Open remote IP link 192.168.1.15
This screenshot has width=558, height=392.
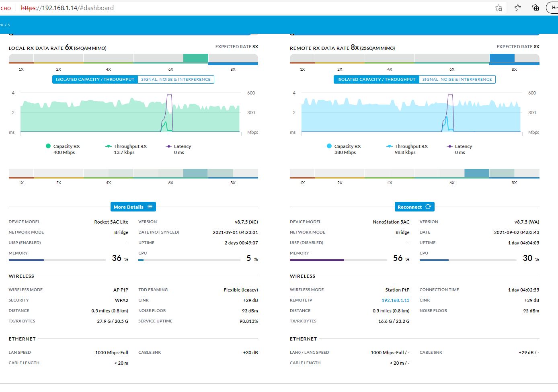pyautogui.click(x=396, y=300)
